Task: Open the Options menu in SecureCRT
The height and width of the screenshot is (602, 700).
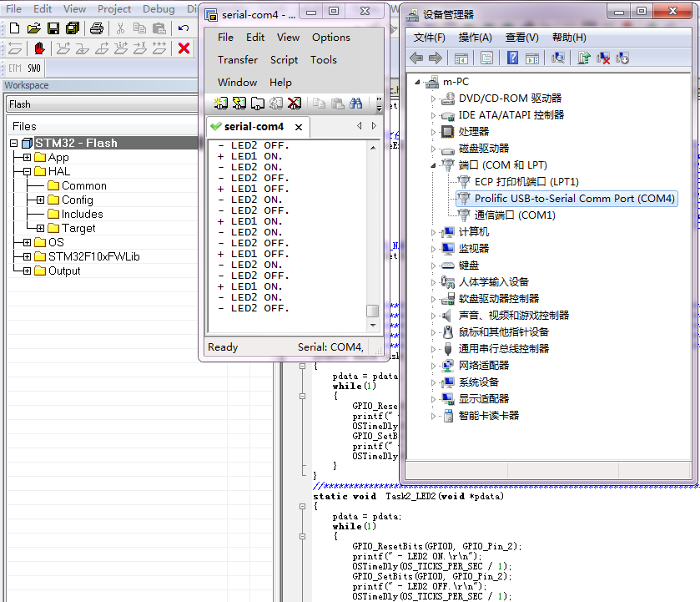Action: (x=330, y=38)
